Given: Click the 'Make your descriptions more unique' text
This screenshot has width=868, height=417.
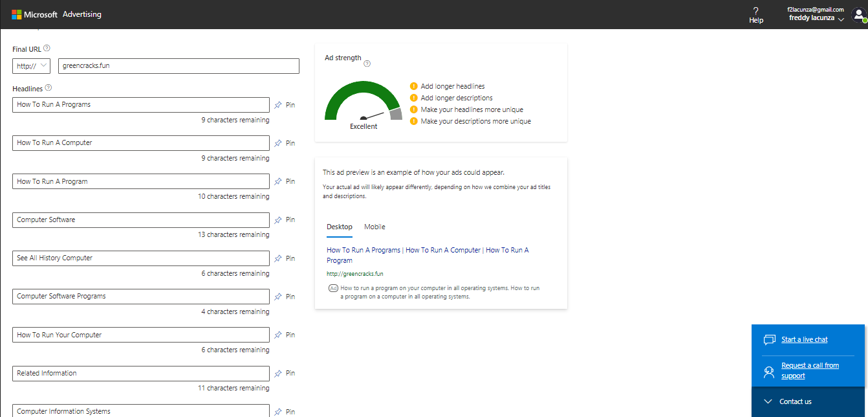Looking at the screenshot, I should pos(476,121).
